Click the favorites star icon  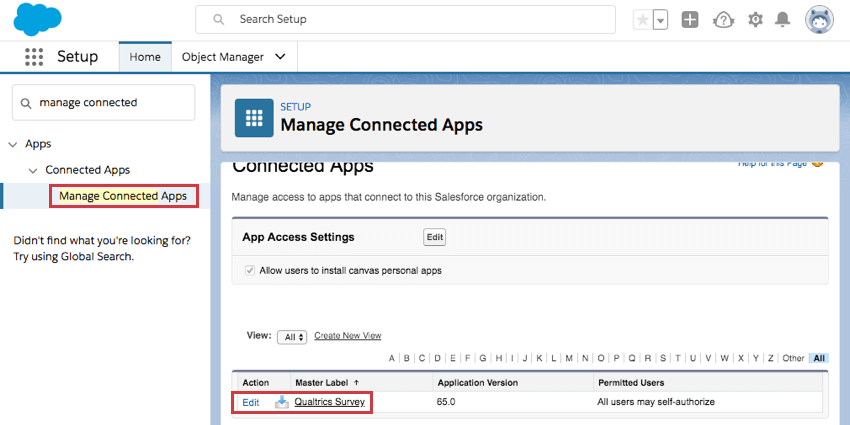(643, 20)
